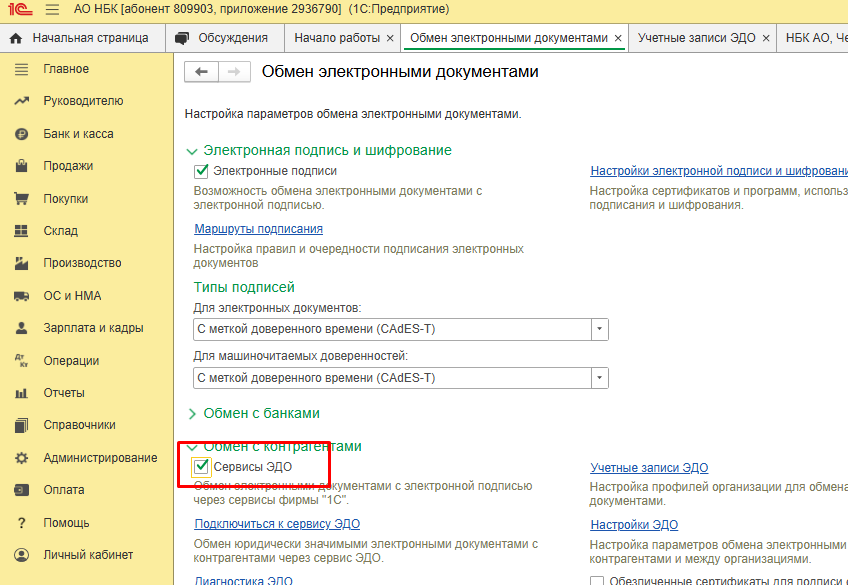This screenshot has height=585, width=848.
Task: Switch to the Начало работы tab
Action: tap(337, 38)
